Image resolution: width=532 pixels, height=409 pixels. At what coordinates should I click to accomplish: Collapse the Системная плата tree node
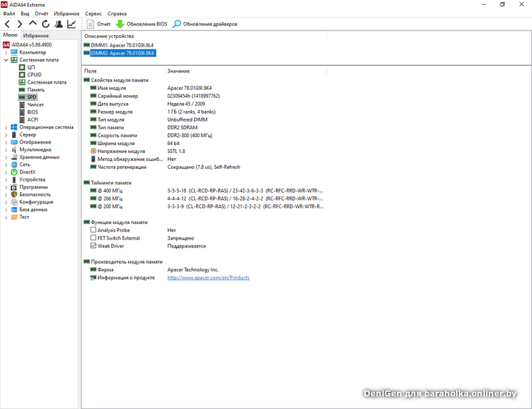pos(6,60)
